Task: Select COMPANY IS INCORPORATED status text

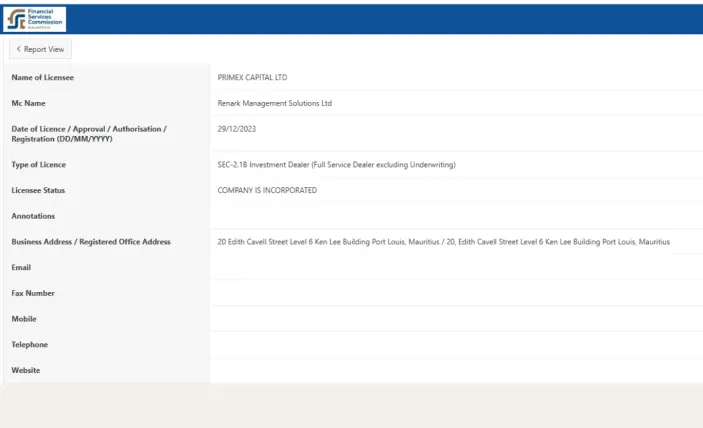Action: (x=267, y=190)
